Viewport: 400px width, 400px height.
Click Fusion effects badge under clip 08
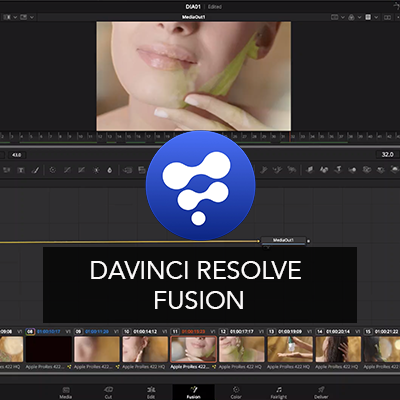69,367
